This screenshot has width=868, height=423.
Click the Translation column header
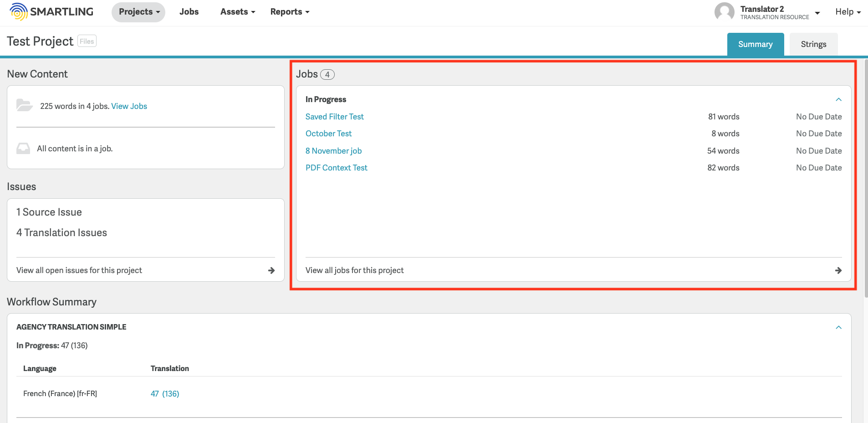coord(170,368)
